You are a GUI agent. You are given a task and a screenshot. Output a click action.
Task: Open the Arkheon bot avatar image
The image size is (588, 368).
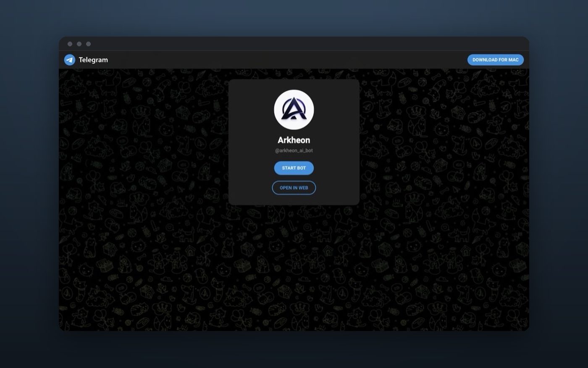point(294,109)
